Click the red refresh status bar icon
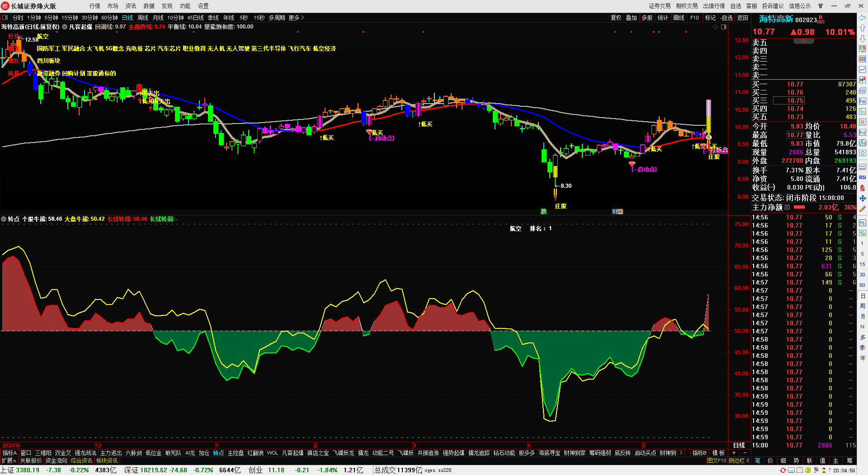This screenshot has width=868, height=475. [x=783, y=470]
